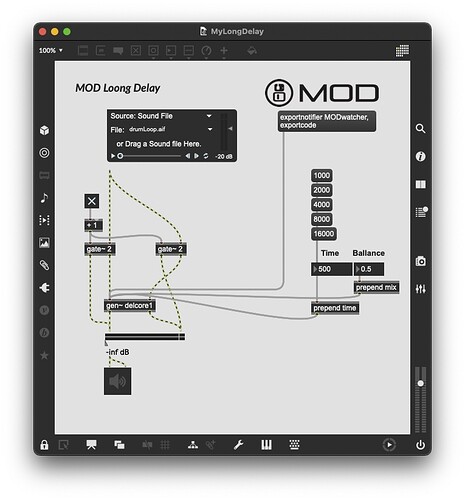Screen dimensions: 464x500
Task: Open the patcher windows icon in bottom toolbar
Action: [119, 445]
